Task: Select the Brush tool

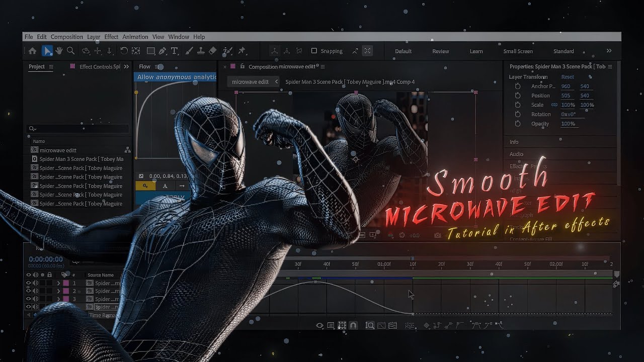Action: tap(189, 51)
